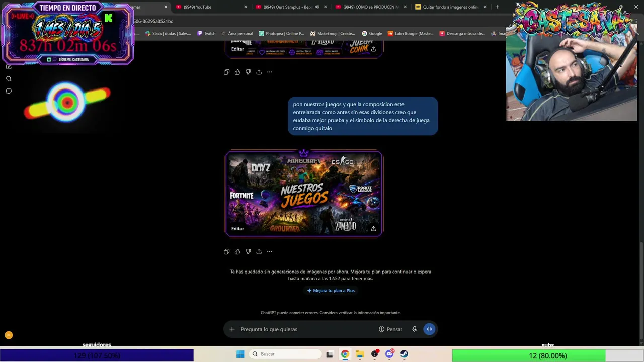Open the Twitch bookmark
The width and height of the screenshot is (644, 362).
click(x=206, y=34)
